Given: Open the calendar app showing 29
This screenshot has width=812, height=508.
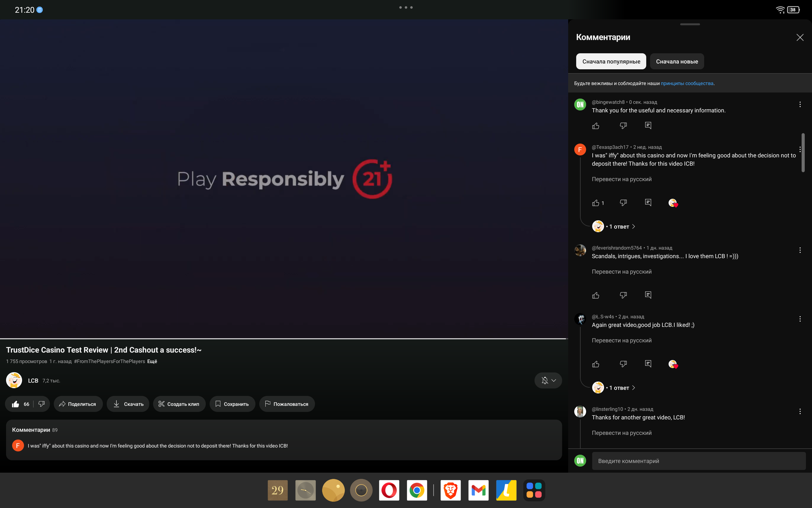Looking at the screenshot, I should (277, 490).
